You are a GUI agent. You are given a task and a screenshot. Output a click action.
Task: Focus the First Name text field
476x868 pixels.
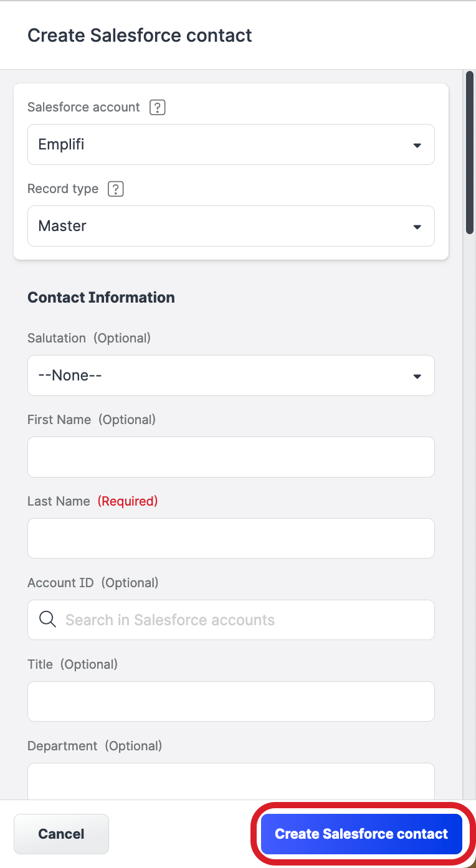tap(231, 457)
